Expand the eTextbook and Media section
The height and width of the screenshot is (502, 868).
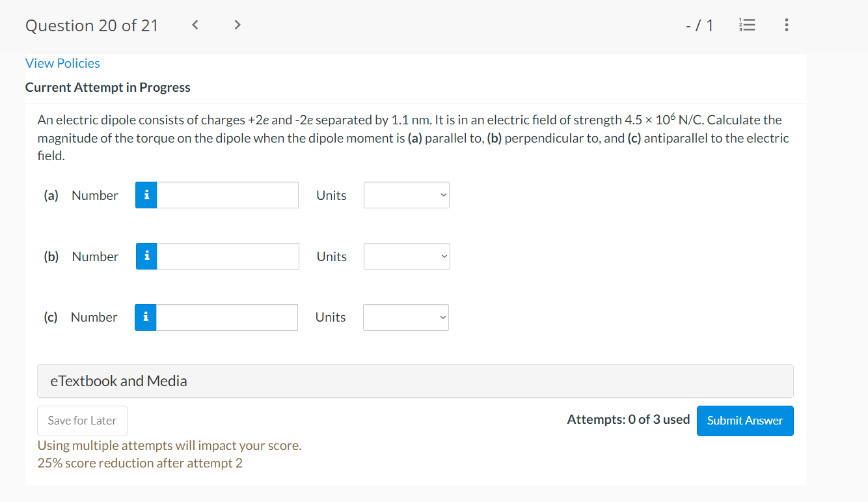pyautogui.click(x=415, y=381)
